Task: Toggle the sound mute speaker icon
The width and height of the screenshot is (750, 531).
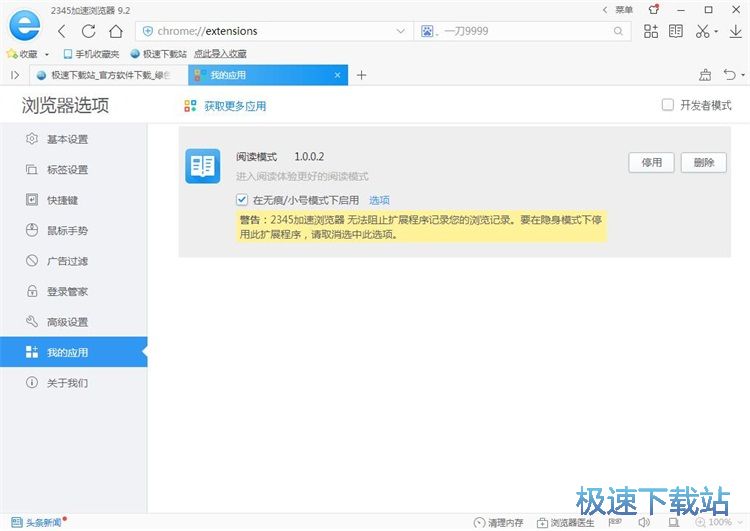Action: click(644, 522)
